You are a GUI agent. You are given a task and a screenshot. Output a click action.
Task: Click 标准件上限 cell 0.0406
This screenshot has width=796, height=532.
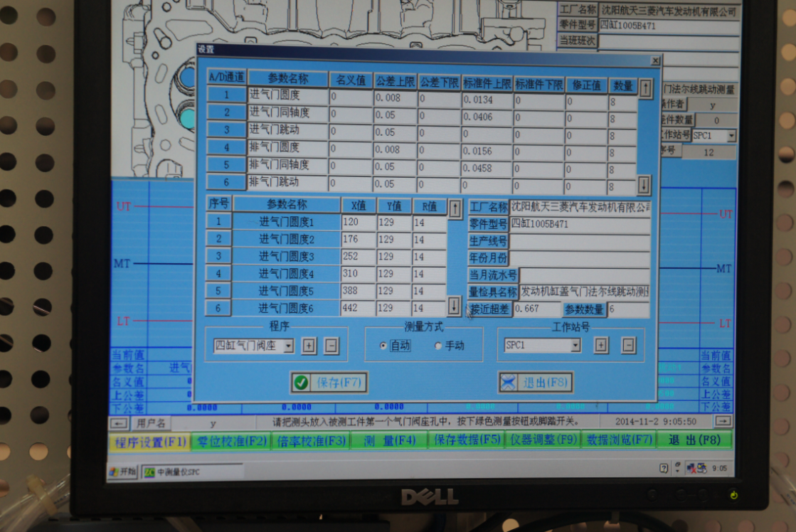487,117
